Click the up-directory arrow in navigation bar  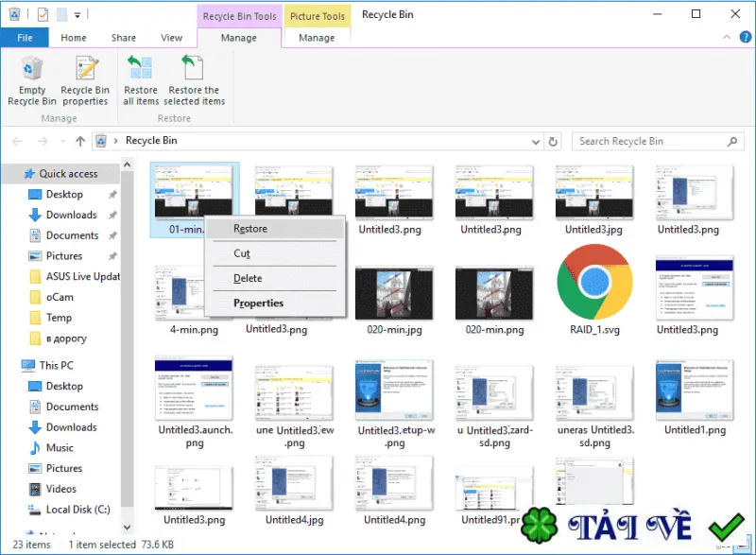tap(80, 141)
